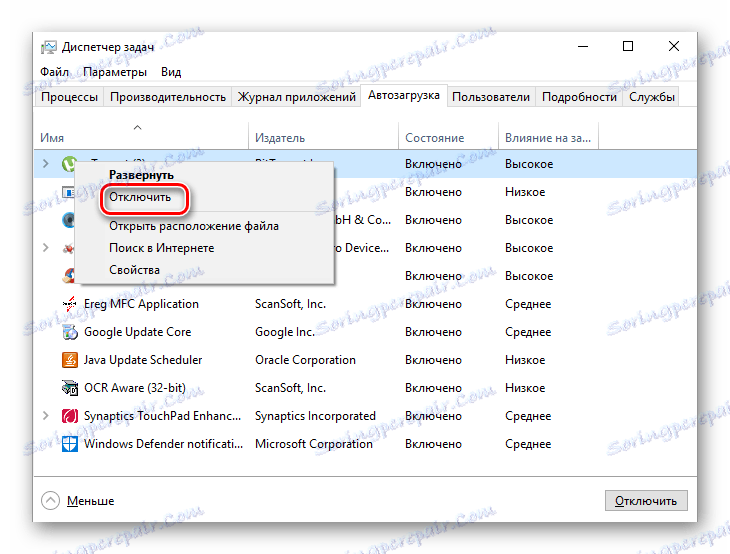Open the Параметры menu
This screenshot has height=554, width=730.
(115, 72)
